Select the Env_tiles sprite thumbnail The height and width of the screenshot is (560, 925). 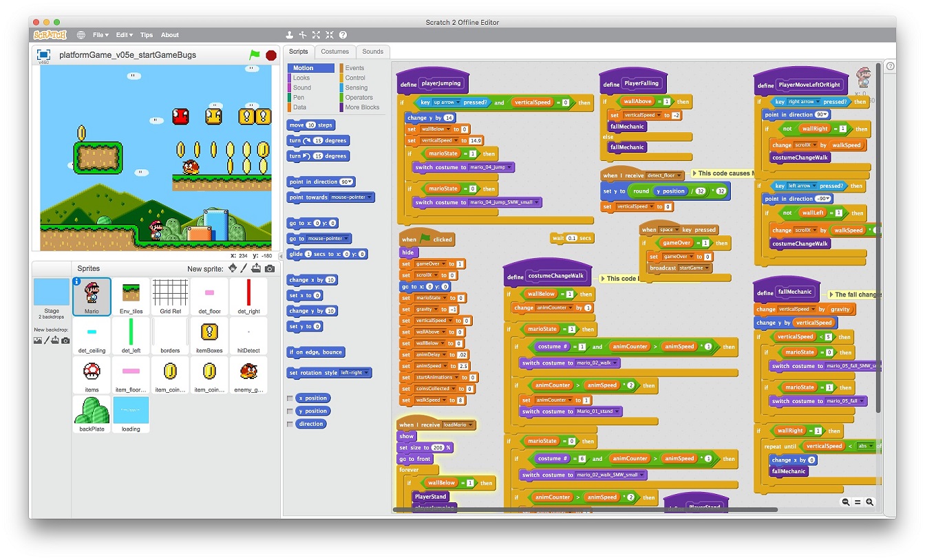point(131,297)
